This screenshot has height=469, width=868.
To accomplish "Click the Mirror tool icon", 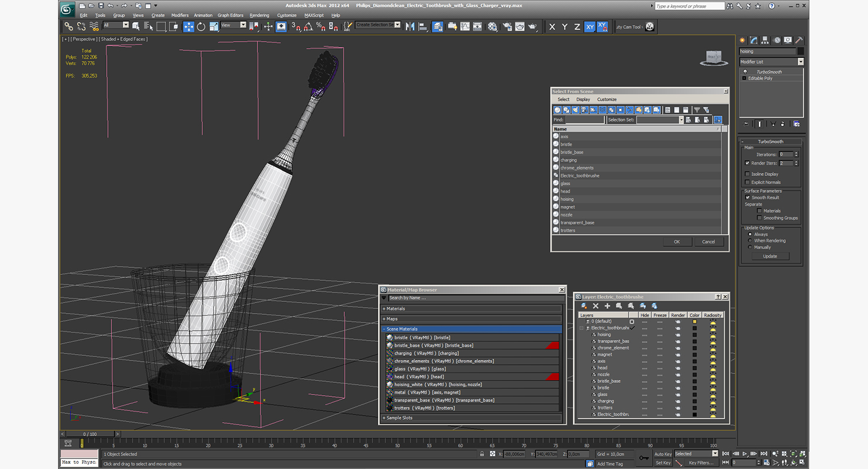I will click(x=410, y=26).
